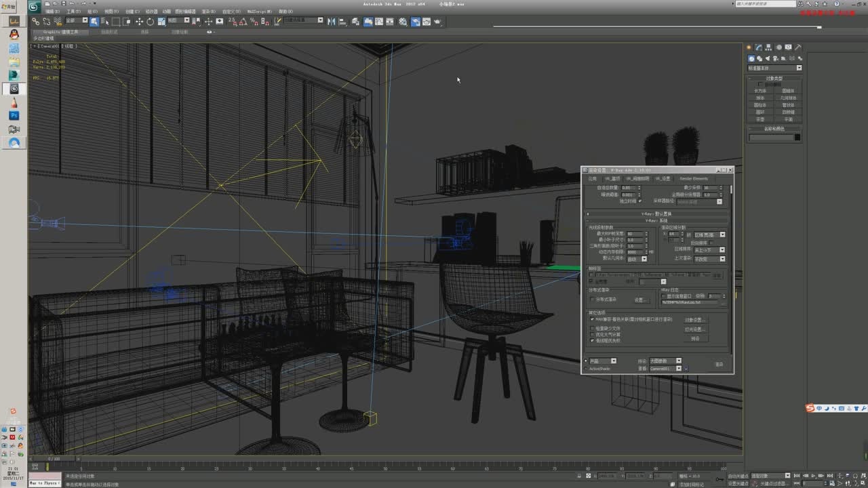Enable the 检查缺少文件 checkbox
868x488 pixels.
pos(592,328)
